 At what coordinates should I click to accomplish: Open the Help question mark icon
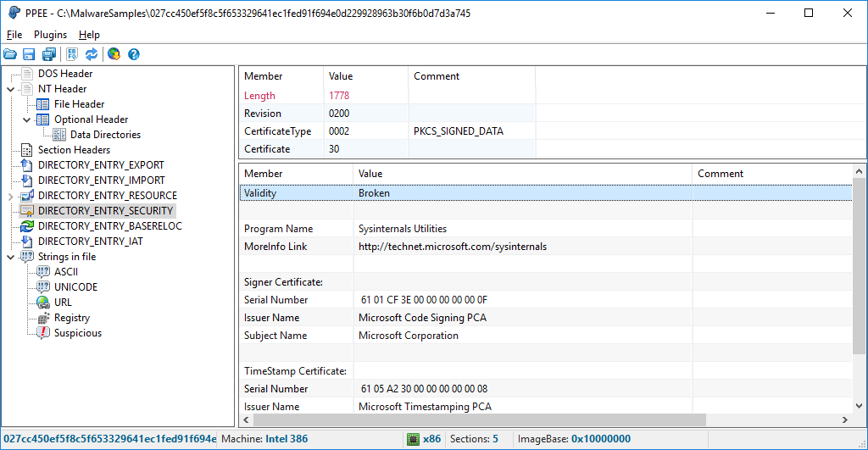pyautogui.click(x=133, y=54)
